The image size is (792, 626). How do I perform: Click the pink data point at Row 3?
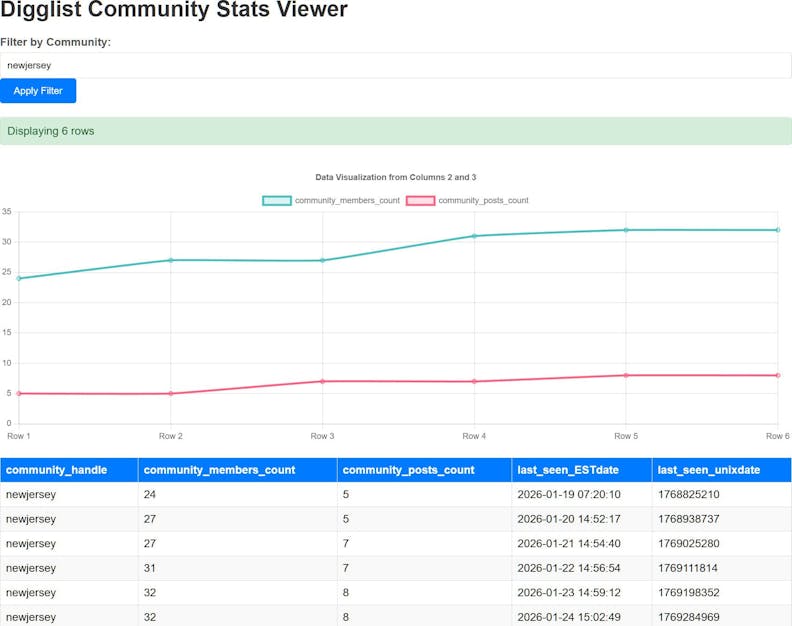[x=322, y=381]
